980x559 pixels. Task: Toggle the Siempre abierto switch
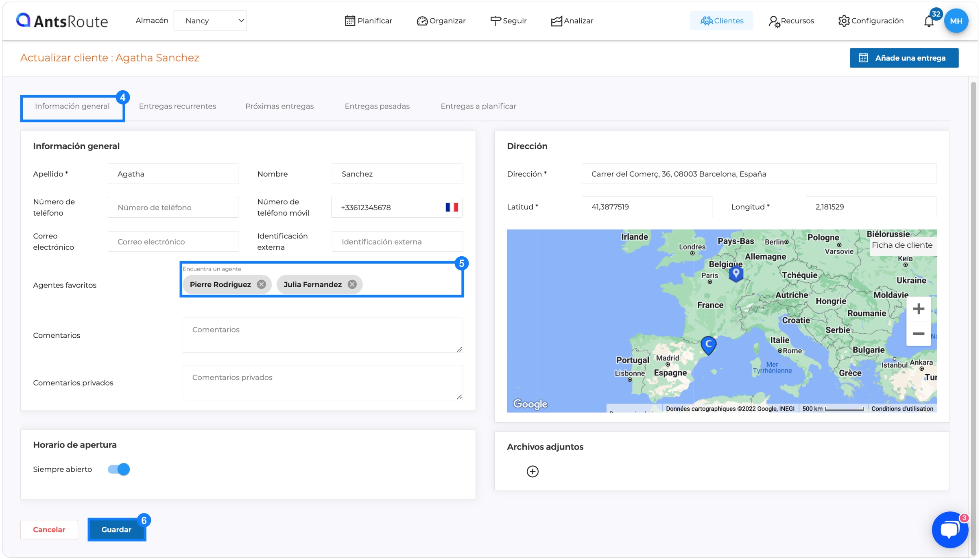pos(119,469)
